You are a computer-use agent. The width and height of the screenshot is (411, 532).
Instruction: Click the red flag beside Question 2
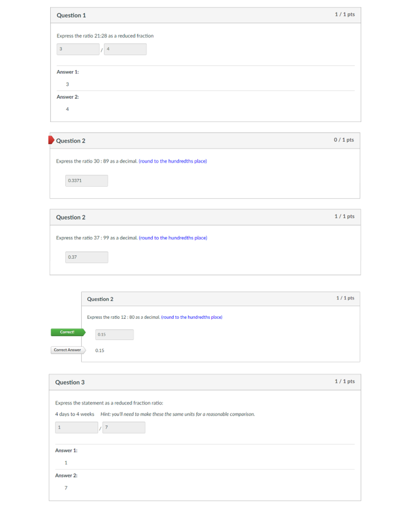coord(51,140)
